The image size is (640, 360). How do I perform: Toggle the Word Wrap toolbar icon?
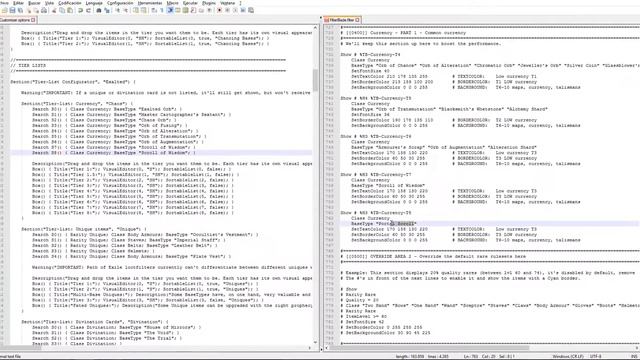154,10
